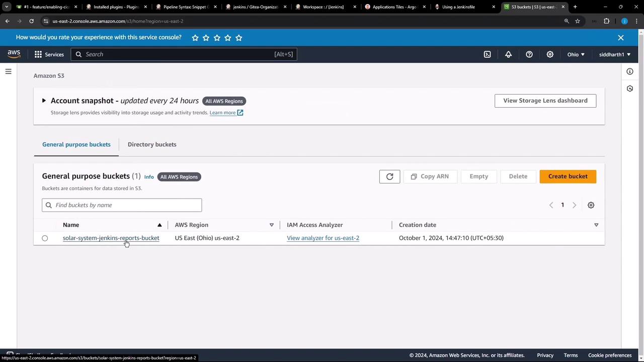The height and width of the screenshot is (362, 644).
Task: Switch to the Directory buckets tab
Action: 152,144
